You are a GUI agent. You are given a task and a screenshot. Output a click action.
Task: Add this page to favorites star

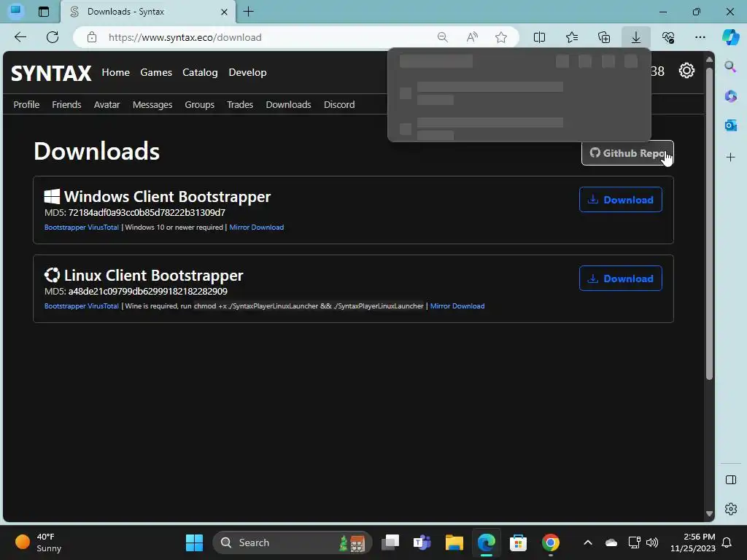500,37
